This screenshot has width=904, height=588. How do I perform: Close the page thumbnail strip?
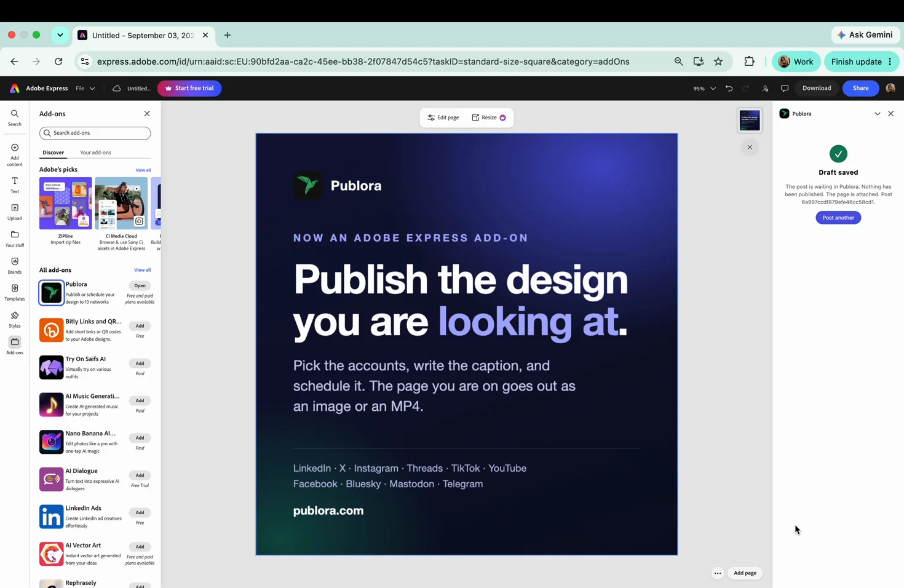pos(750,148)
